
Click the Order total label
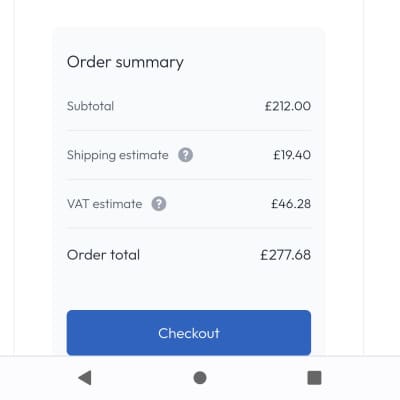pos(103,255)
